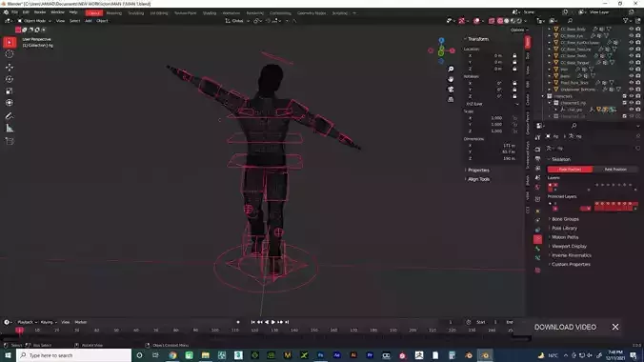The height and width of the screenshot is (362, 644).
Task: Open the Edit menu
Action: 26,12
